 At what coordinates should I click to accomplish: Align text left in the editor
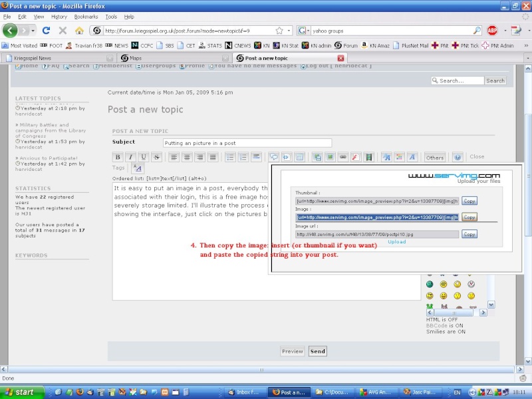click(x=174, y=157)
